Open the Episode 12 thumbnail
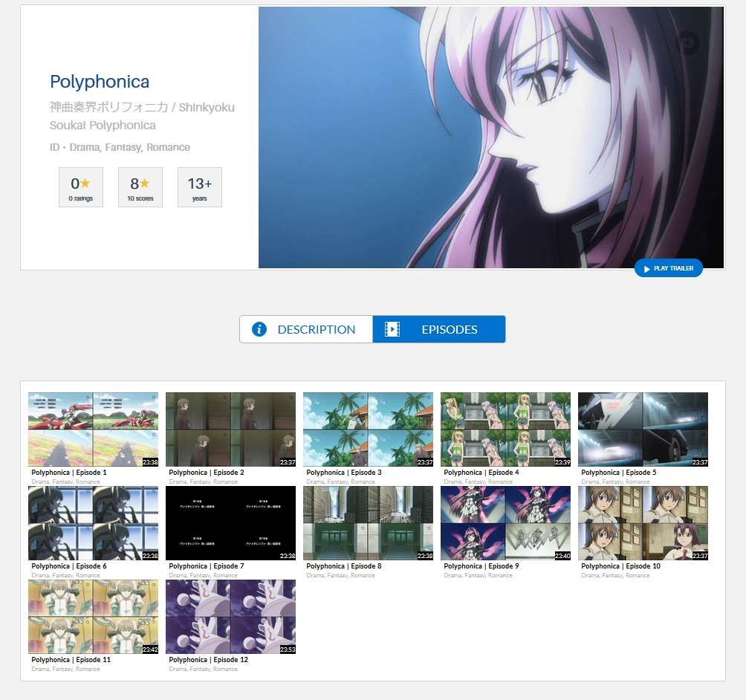746x700 pixels. [230, 617]
